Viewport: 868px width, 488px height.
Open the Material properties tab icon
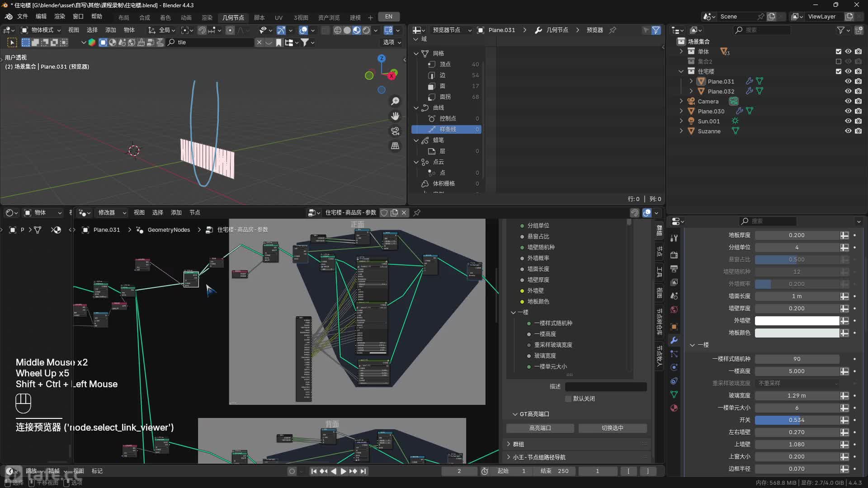674,408
